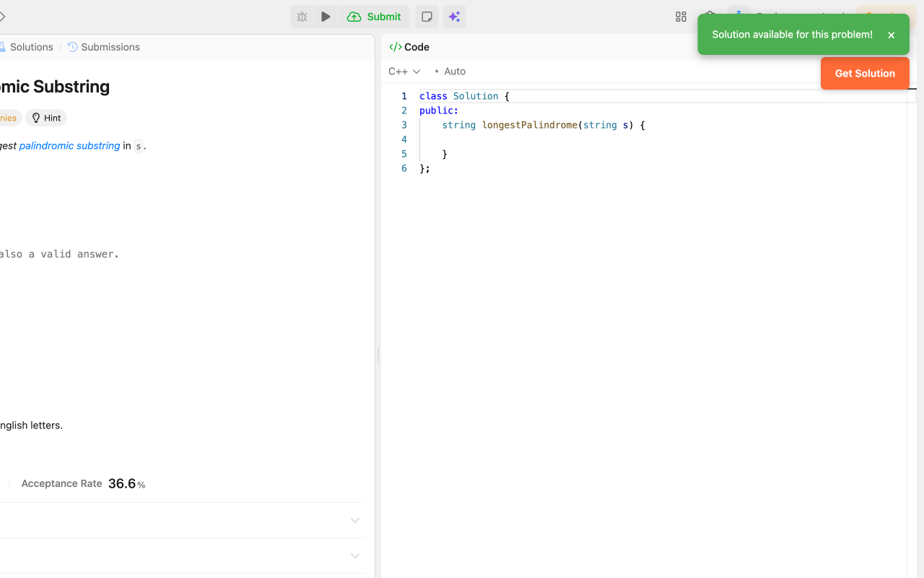The width and height of the screenshot is (924, 578).
Task: Open the C++ language dropdown
Action: coord(404,71)
